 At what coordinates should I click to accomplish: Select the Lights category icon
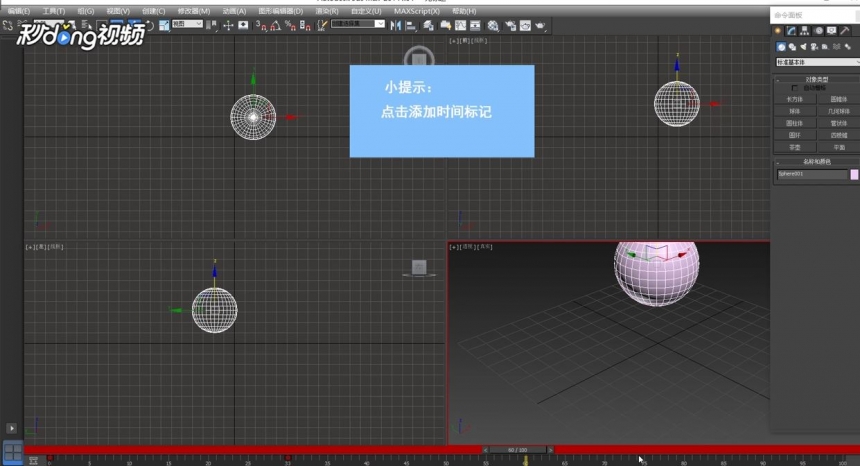click(803, 47)
